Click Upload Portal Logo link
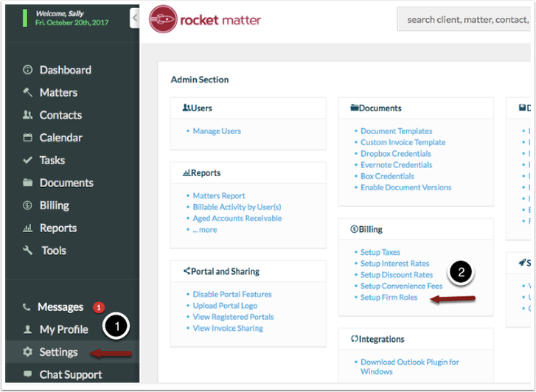536x392 pixels. coord(225,305)
